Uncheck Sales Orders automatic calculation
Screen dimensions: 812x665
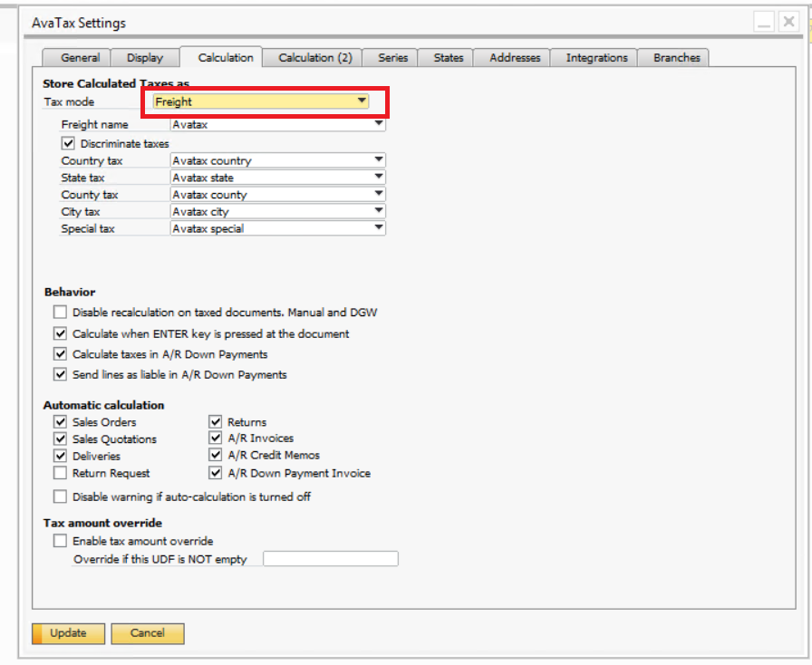tap(60, 421)
